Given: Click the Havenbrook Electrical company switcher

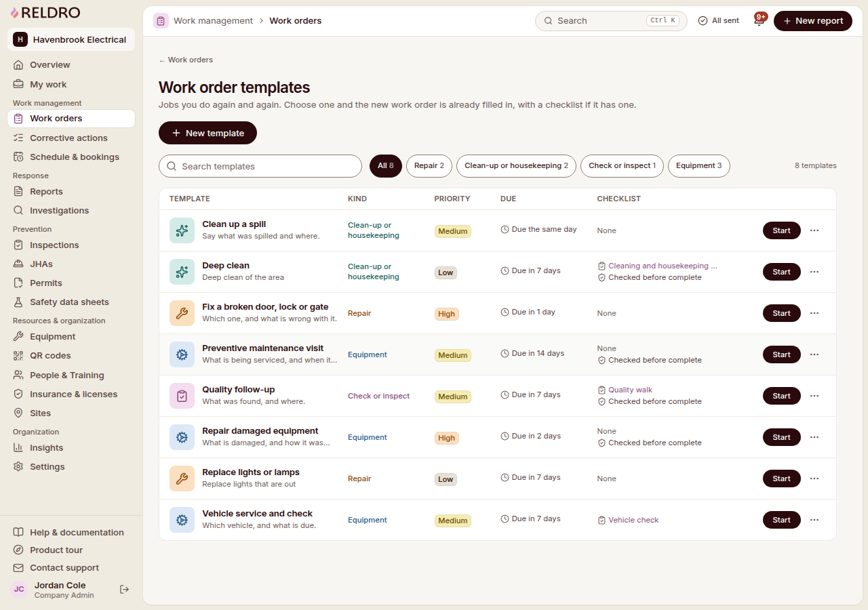Looking at the screenshot, I should pos(71,39).
